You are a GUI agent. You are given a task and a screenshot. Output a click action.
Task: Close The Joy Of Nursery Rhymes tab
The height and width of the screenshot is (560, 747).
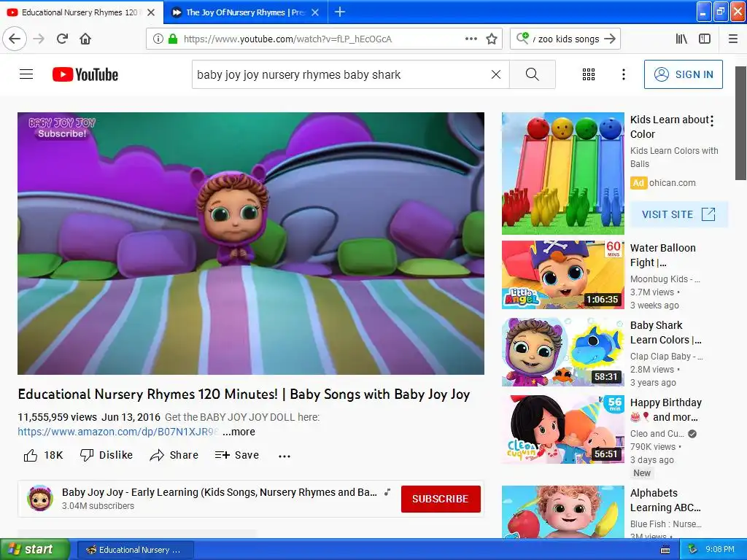pyautogui.click(x=315, y=12)
